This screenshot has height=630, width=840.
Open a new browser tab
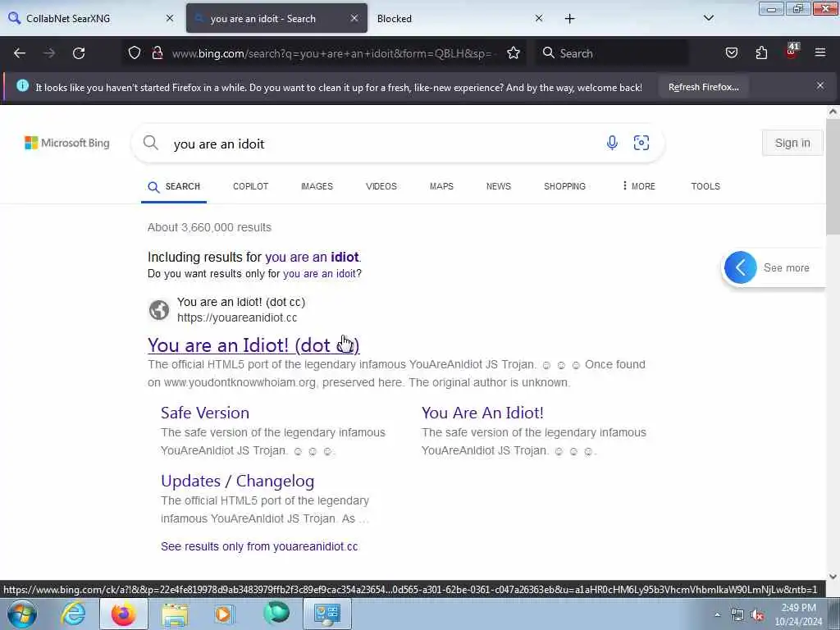pos(569,19)
